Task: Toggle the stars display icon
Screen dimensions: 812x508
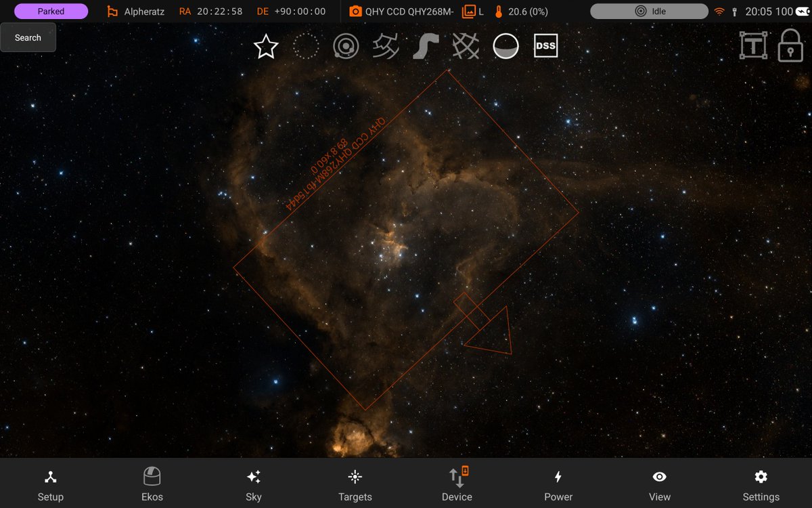Action: pyautogui.click(x=265, y=46)
